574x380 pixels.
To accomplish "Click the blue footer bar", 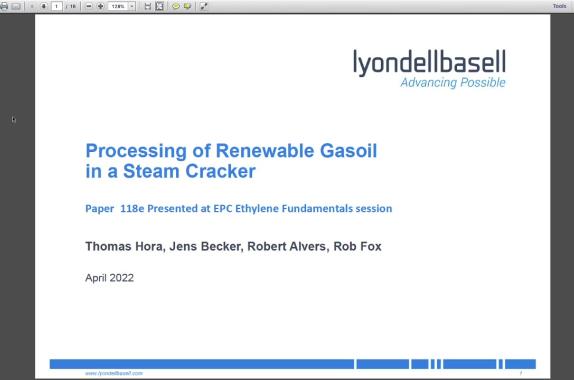I will coord(293,364).
